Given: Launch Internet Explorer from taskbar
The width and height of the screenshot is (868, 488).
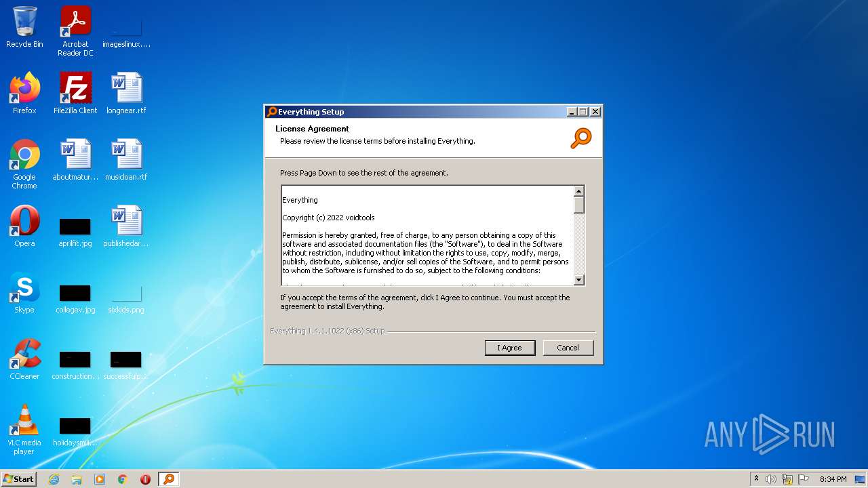Looking at the screenshot, I should pyautogui.click(x=54, y=479).
